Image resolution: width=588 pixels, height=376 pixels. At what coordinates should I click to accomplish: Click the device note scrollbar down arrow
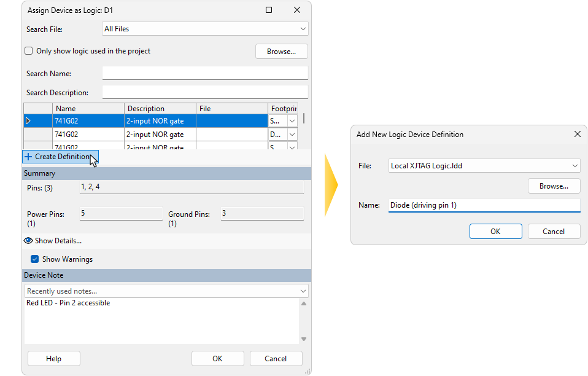tap(303, 339)
